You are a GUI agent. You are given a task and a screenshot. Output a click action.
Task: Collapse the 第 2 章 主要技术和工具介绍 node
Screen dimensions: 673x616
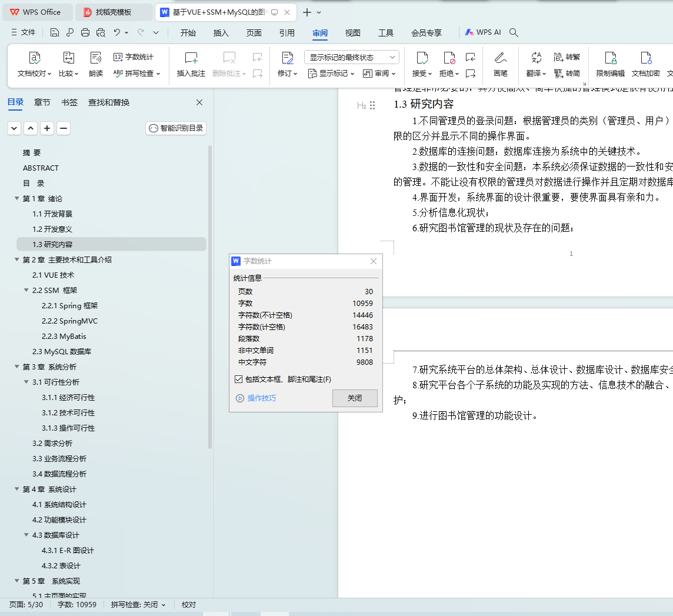16,259
